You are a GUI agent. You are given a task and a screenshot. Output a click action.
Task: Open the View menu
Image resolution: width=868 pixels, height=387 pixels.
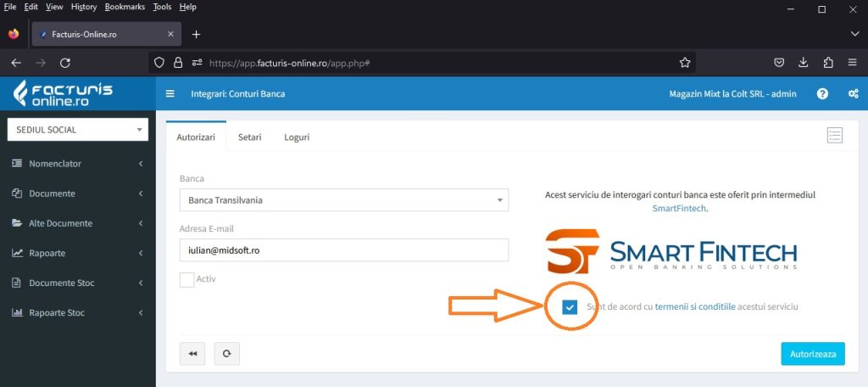(x=54, y=7)
